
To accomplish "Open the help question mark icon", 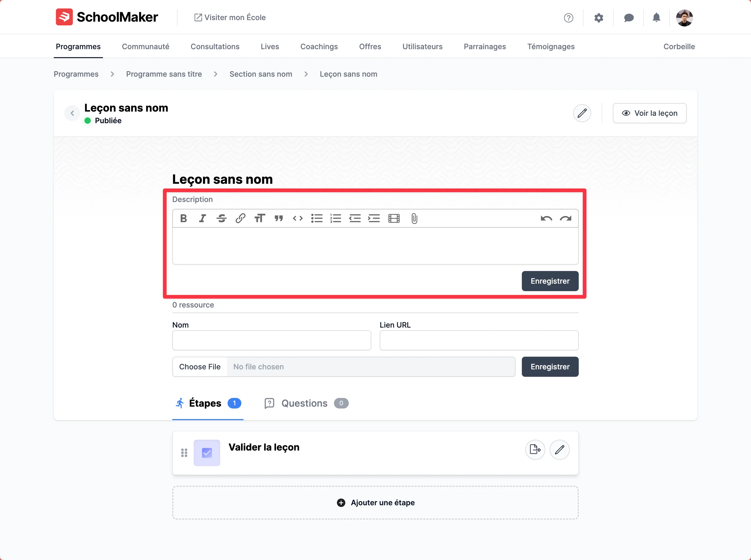I will pos(568,18).
